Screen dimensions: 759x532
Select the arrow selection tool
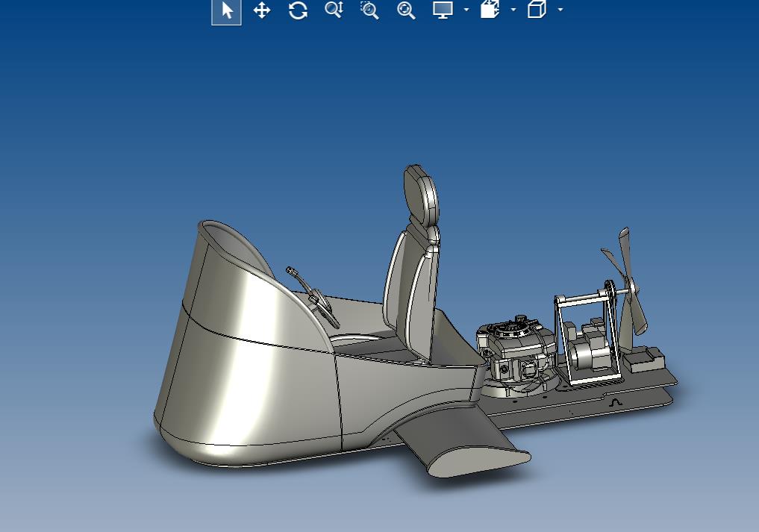tap(227, 10)
